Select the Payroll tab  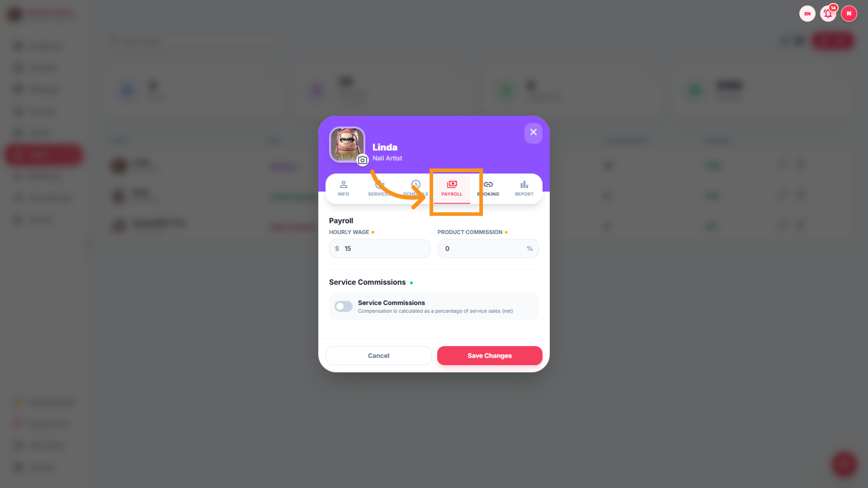pos(452,189)
